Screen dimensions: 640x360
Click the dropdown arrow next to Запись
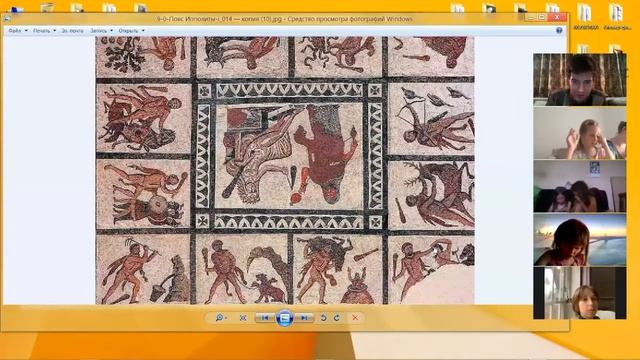pyautogui.click(x=111, y=31)
